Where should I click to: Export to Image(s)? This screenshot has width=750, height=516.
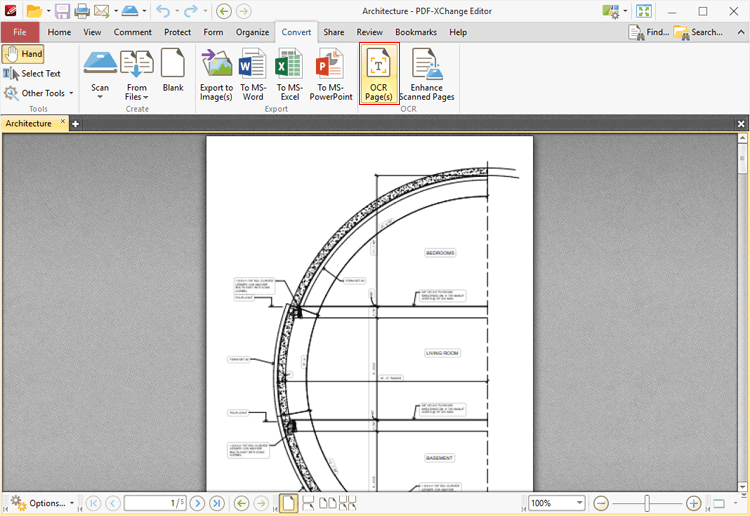pyautogui.click(x=216, y=74)
